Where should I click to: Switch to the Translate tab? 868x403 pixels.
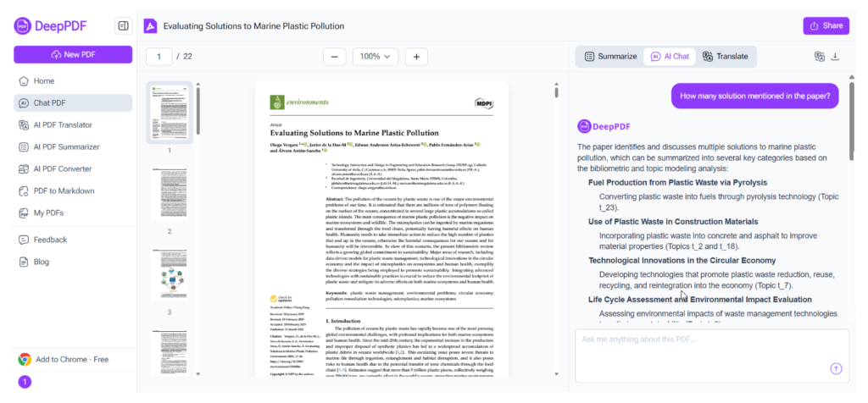(x=725, y=57)
